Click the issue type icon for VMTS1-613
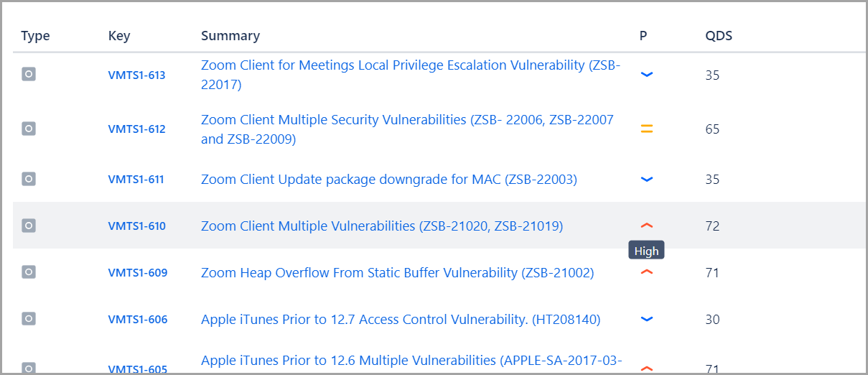The image size is (868, 375). (29, 73)
